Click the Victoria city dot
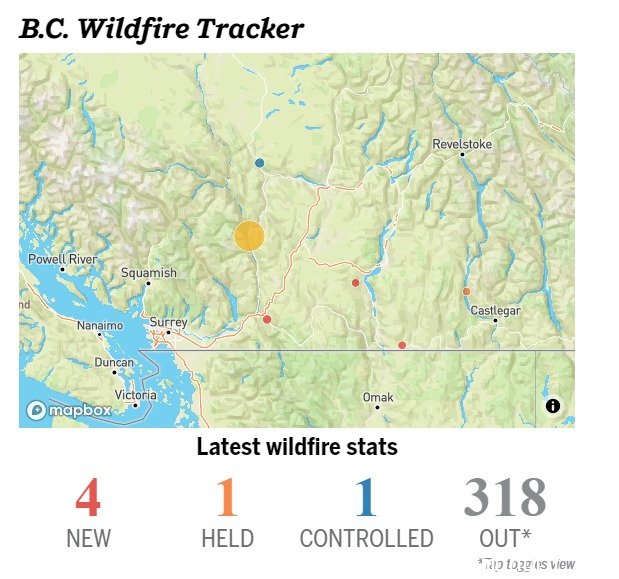Screen dimensions: 619x579 [x=135, y=405]
